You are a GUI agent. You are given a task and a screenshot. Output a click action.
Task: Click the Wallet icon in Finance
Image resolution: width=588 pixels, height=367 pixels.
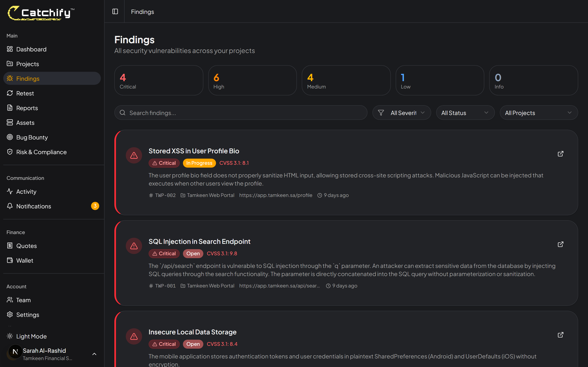tap(10, 260)
